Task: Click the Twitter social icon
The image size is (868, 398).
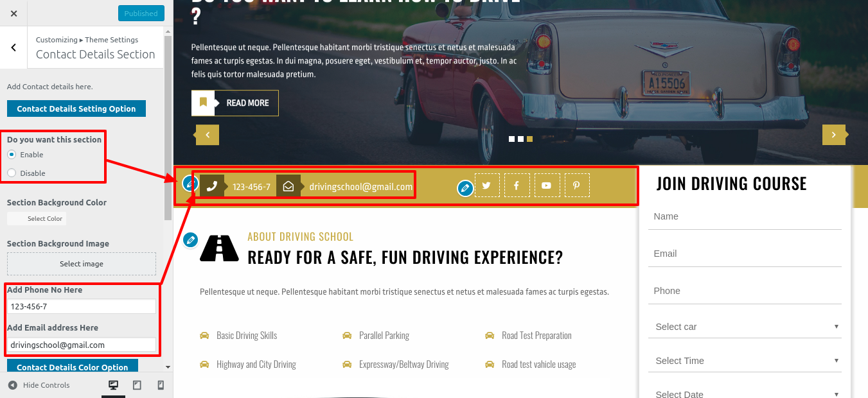Action: point(486,186)
